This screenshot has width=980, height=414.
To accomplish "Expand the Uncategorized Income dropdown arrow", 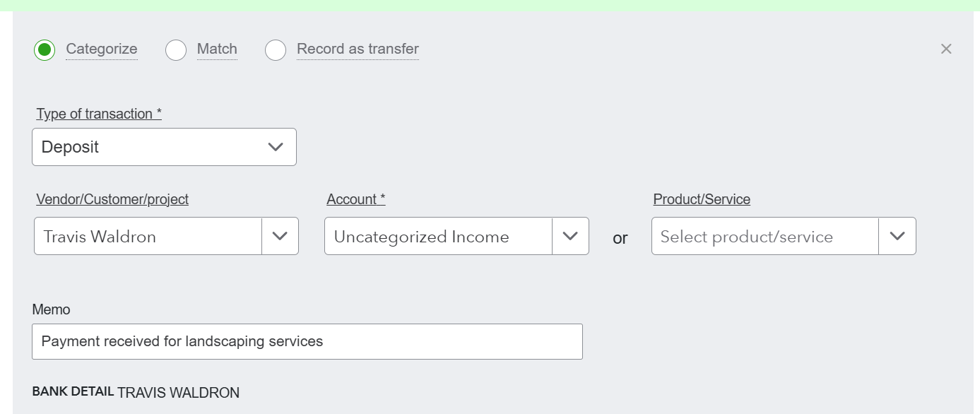I will (570, 237).
